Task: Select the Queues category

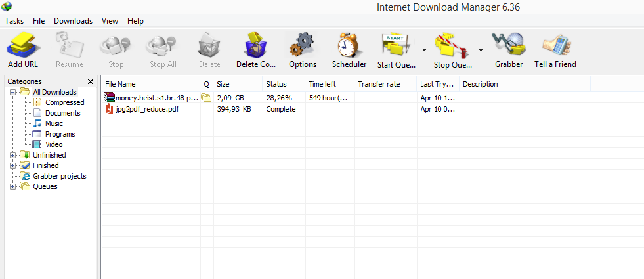Action: (x=45, y=186)
